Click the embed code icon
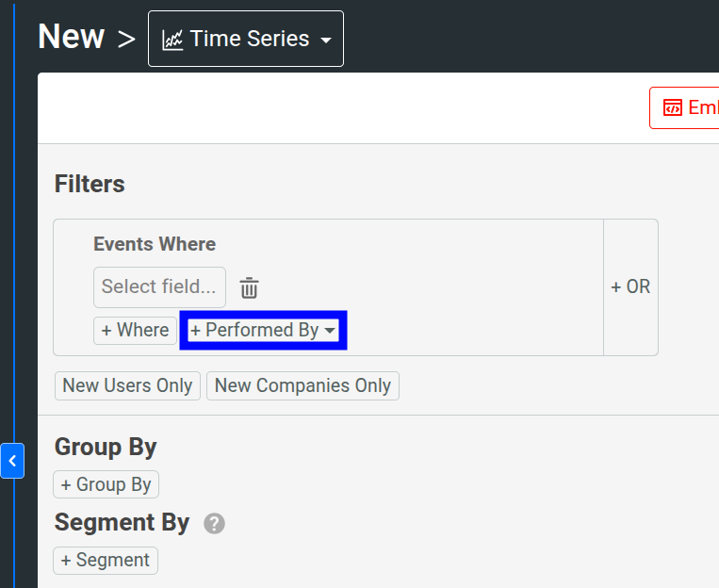719x588 pixels. (673, 107)
